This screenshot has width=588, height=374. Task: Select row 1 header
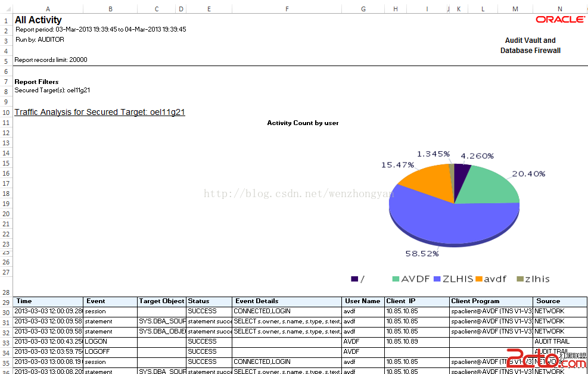click(6, 21)
